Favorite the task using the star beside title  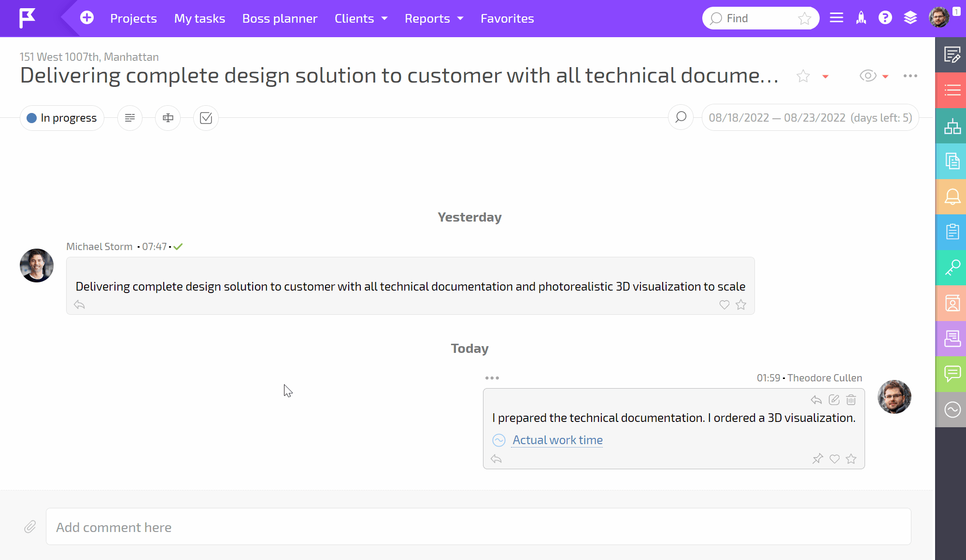coord(803,76)
